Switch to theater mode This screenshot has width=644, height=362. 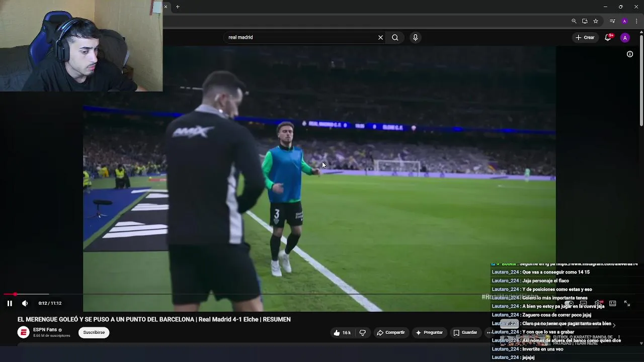pos(612,303)
